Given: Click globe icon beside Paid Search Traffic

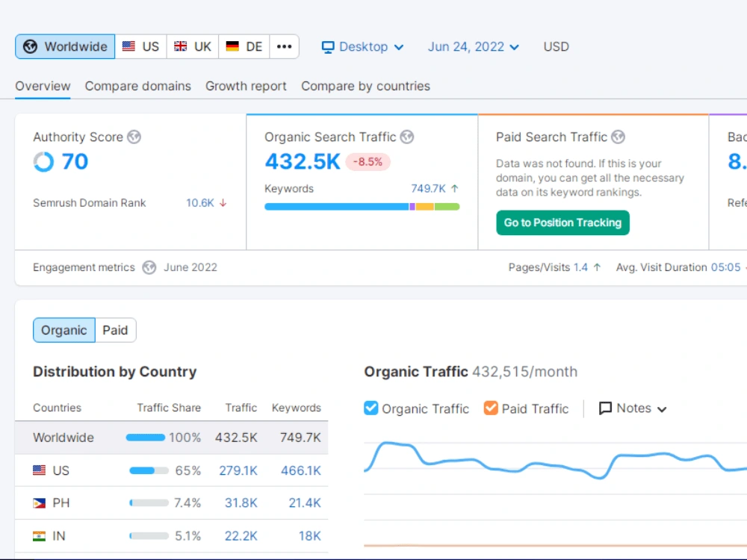Looking at the screenshot, I should click(618, 137).
